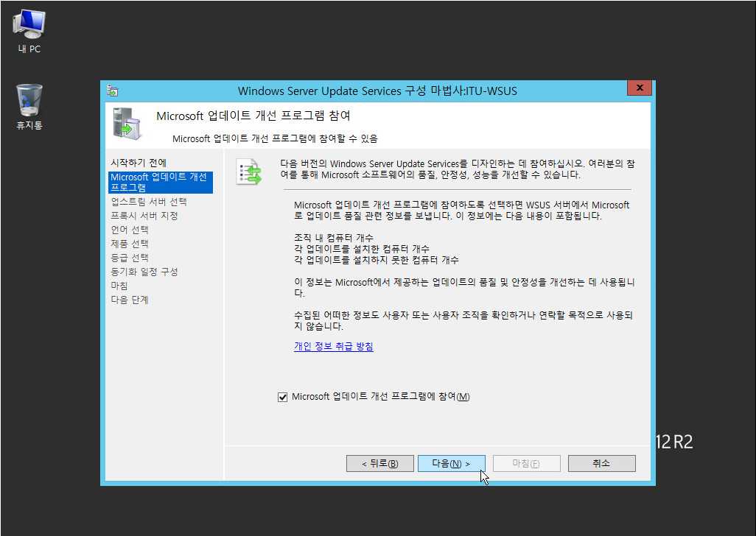Screen dimensions: 756x536
Task: Click the wizard title bar system icon
Action: [113, 91]
